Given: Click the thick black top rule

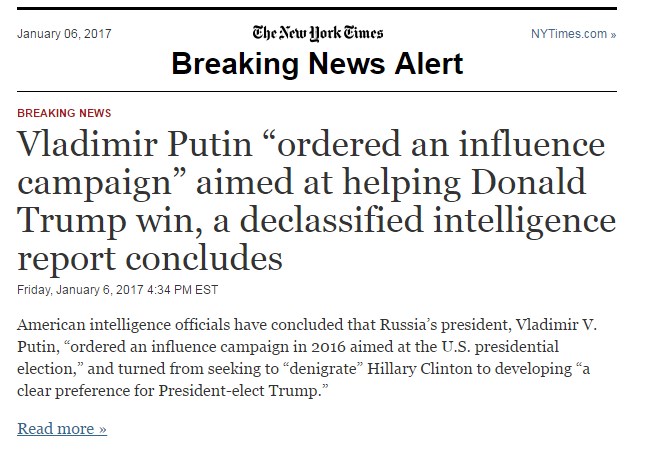Looking at the screenshot, I should click(x=317, y=8).
